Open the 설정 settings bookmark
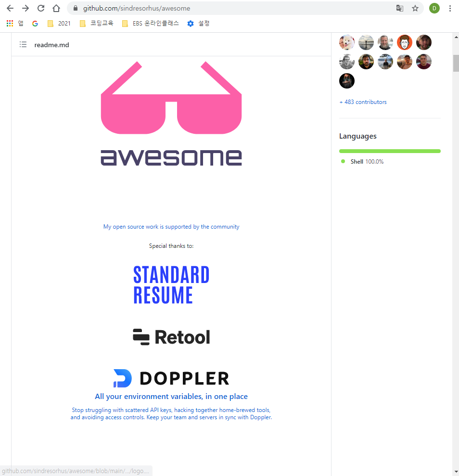 coord(198,24)
